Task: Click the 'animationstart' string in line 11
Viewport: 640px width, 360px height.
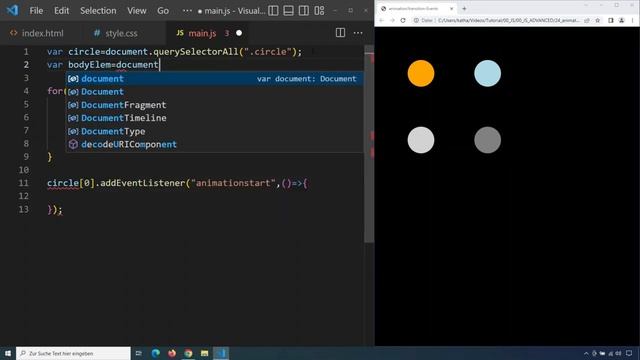Action: (x=233, y=183)
